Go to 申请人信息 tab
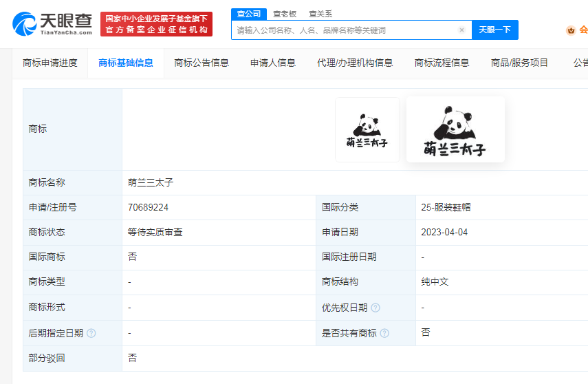 tap(273, 63)
